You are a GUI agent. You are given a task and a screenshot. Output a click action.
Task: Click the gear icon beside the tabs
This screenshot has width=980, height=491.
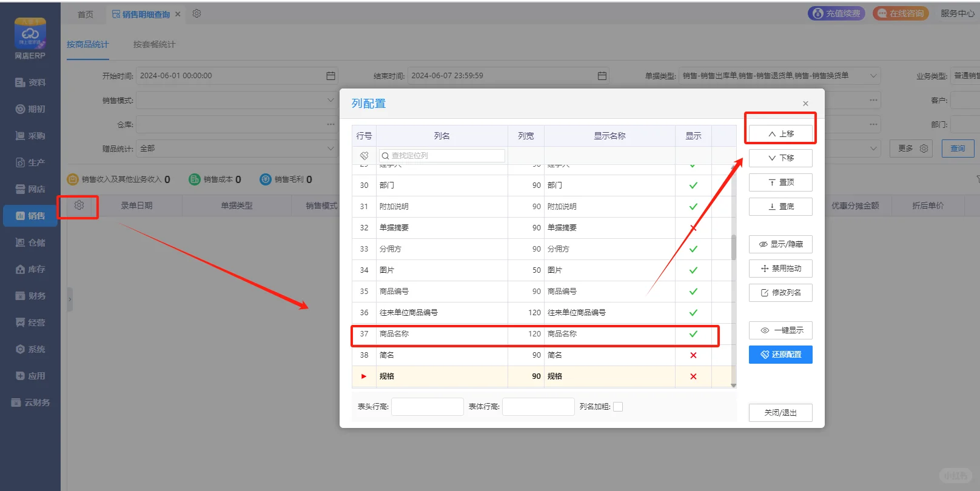196,13
